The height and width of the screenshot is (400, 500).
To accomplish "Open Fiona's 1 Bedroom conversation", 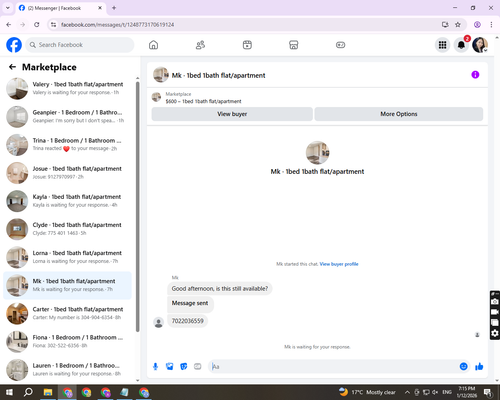I will [68, 342].
